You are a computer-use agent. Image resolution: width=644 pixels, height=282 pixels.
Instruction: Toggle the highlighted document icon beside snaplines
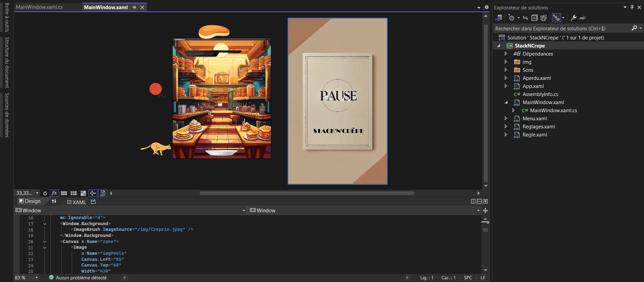103,193
